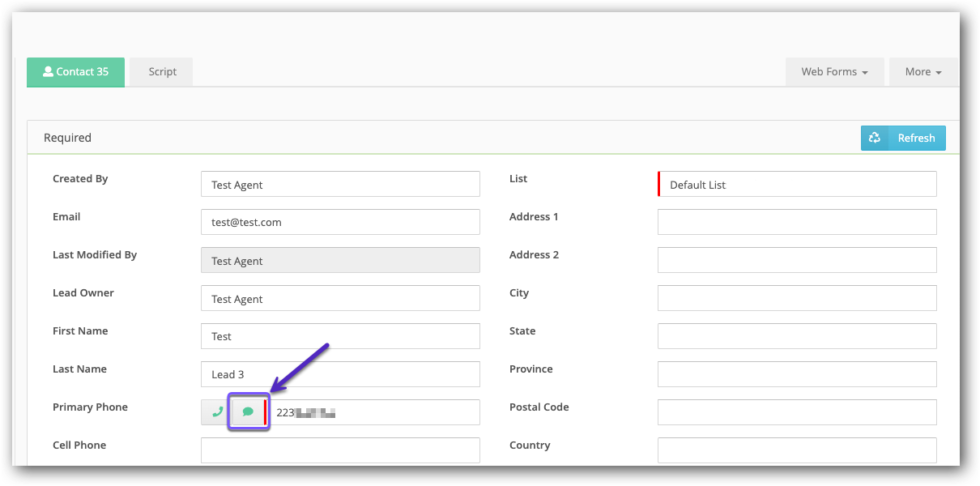This screenshot has width=980, height=486.
Task: Click the Last Name input
Action: (x=340, y=374)
